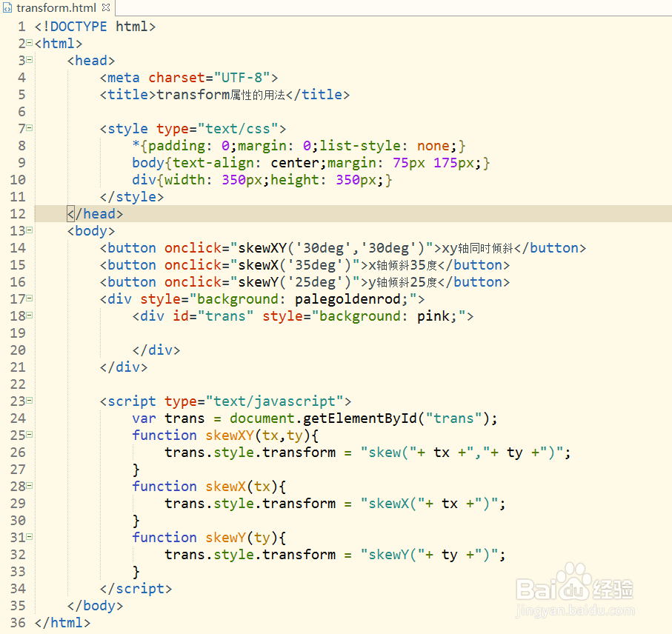The image size is (672, 634).
Task: Click the pink color value on line 18
Action: (433, 316)
